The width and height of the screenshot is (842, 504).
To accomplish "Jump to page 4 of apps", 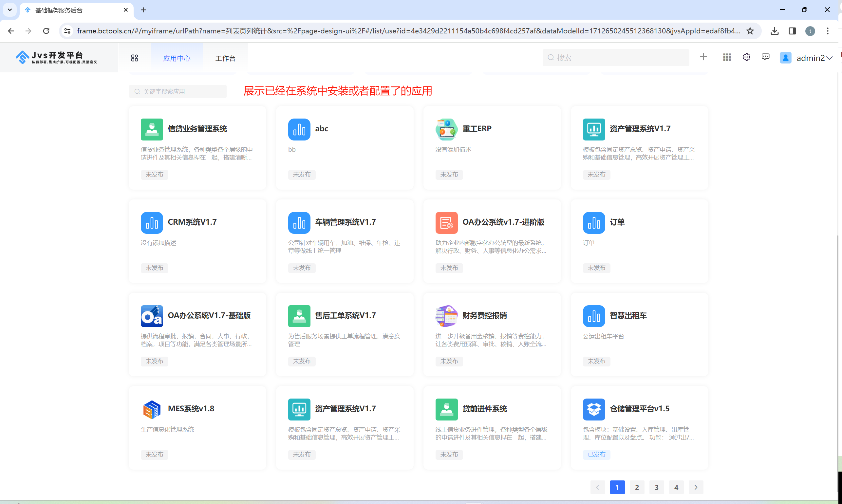I will 677,487.
